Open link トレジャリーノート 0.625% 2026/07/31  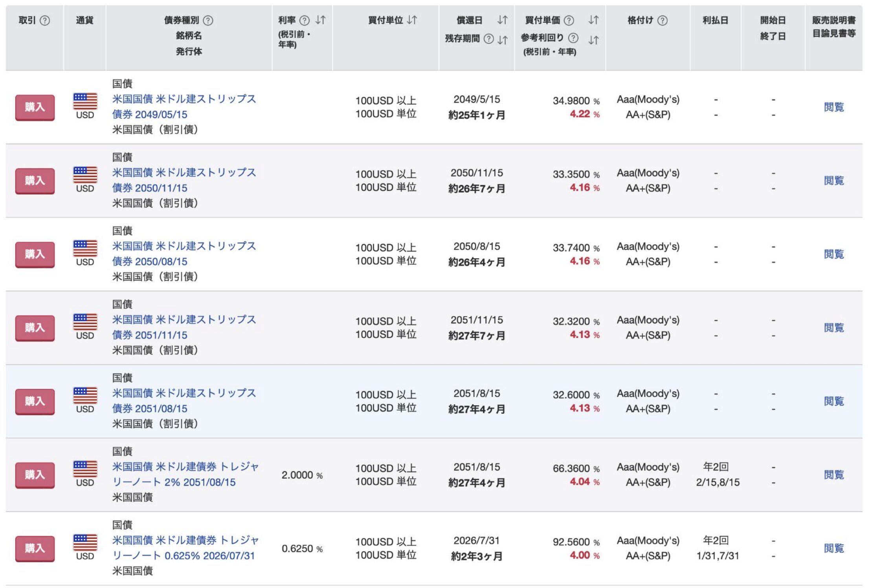click(x=185, y=548)
